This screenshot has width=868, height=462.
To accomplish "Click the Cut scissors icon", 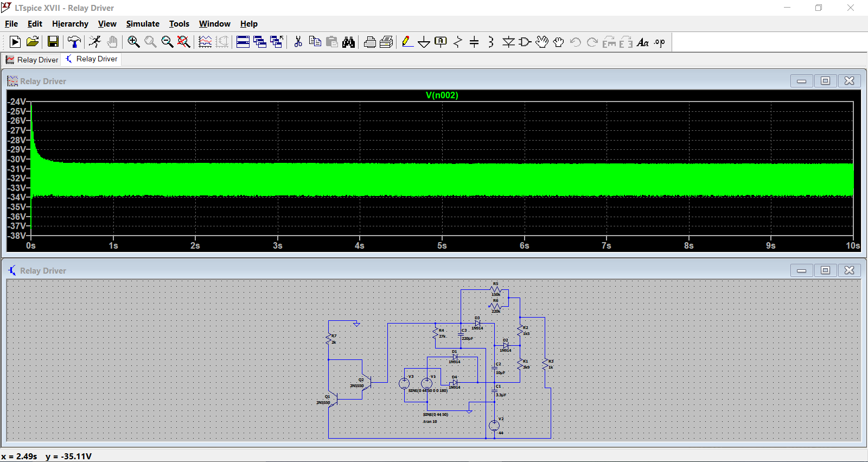I will tap(298, 42).
